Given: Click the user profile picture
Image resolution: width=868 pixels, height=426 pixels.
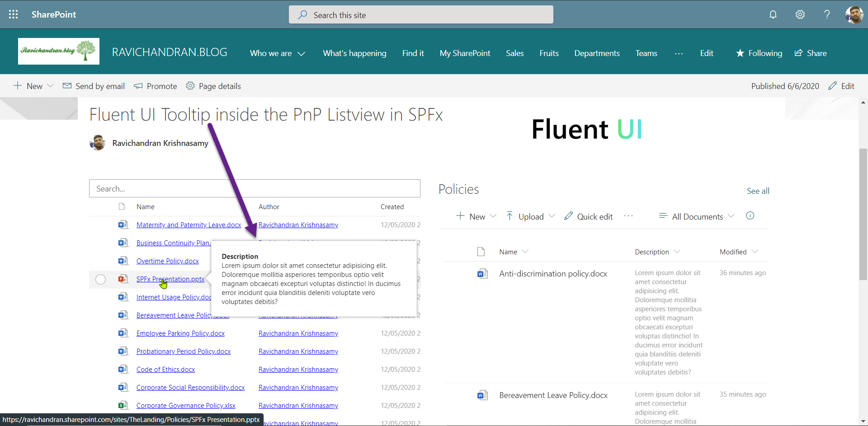Looking at the screenshot, I should (854, 14).
